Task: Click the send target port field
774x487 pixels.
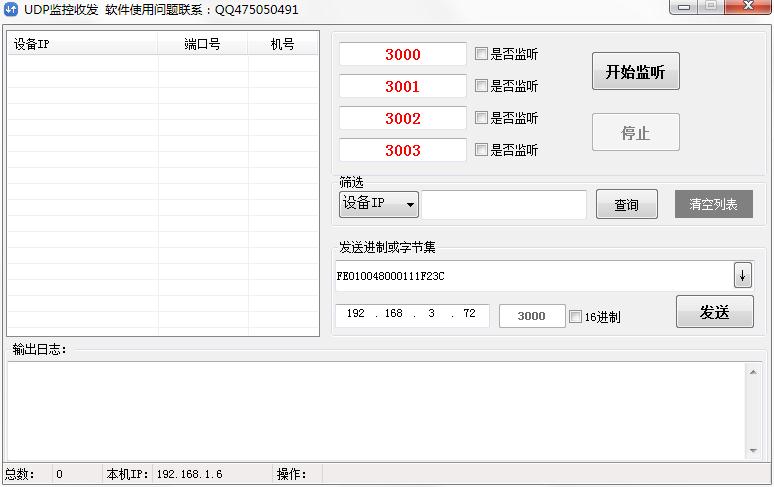Action: coord(531,316)
